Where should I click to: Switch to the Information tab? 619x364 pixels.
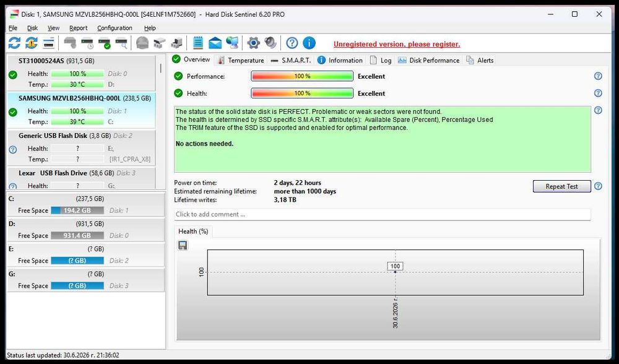click(340, 61)
